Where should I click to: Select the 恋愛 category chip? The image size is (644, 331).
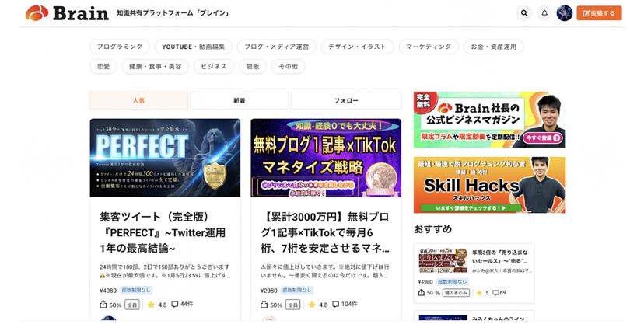click(103, 67)
